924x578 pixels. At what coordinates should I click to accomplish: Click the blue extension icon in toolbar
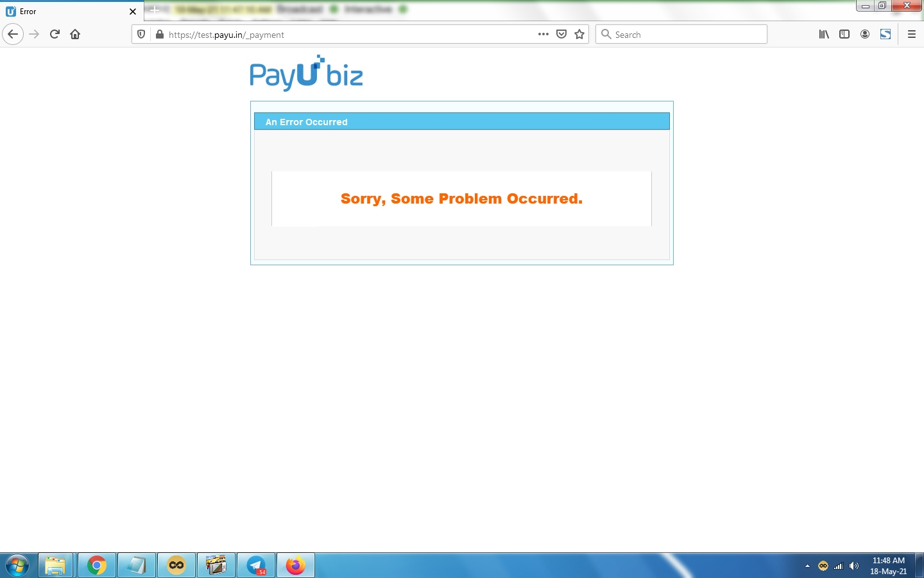click(x=886, y=35)
